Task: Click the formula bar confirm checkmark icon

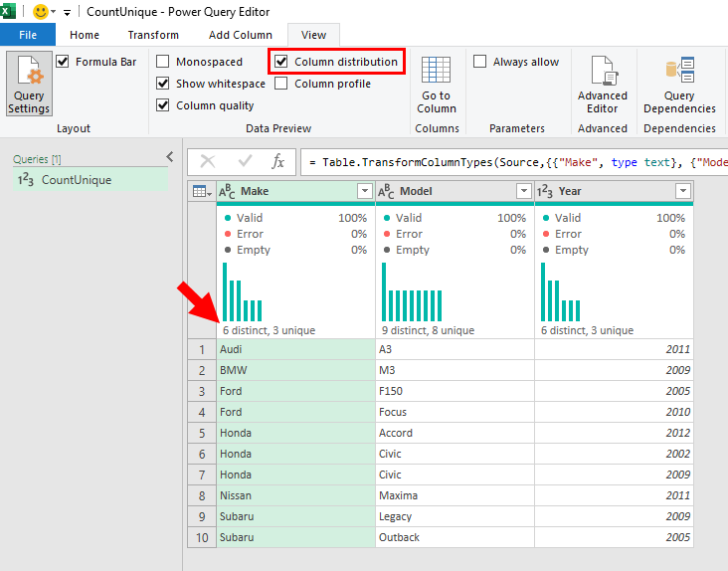Action: coord(245,161)
